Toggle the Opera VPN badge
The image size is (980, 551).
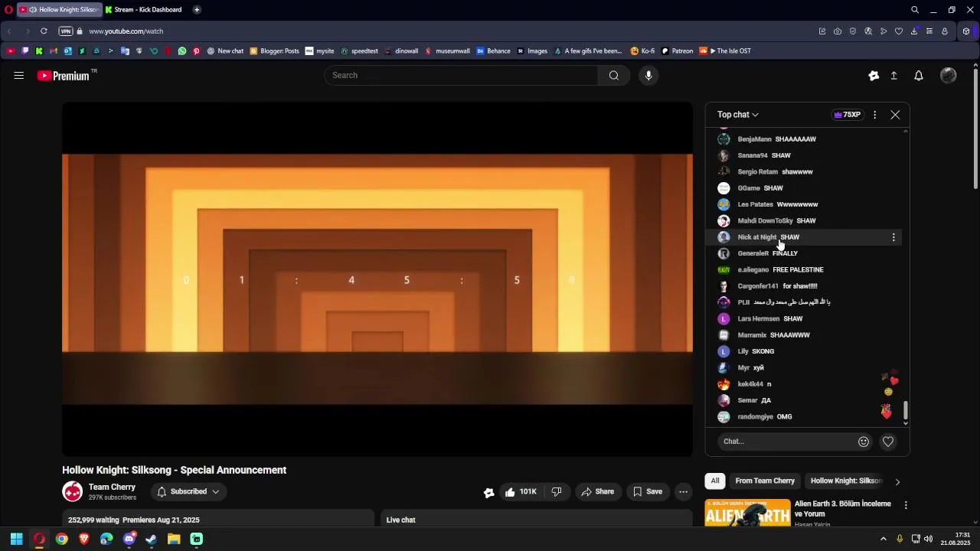66,31
